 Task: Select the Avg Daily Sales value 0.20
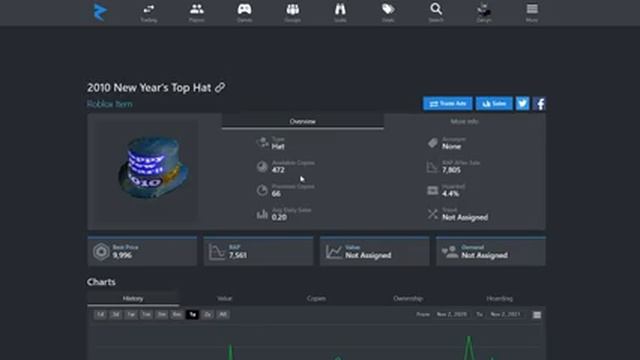pyautogui.click(x=279, y=218)
